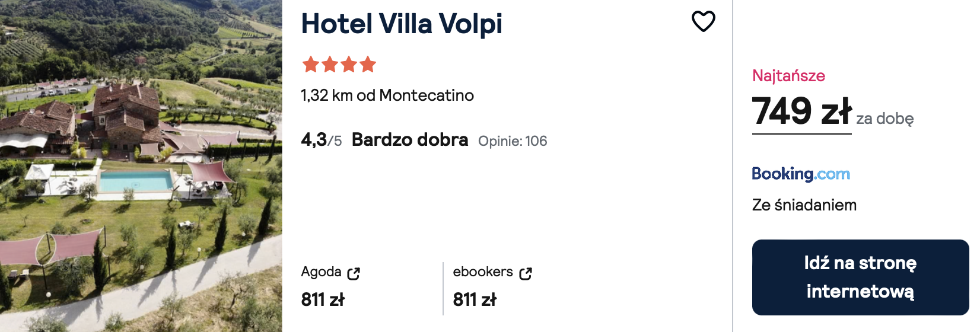Image resolution: width=980 pixels, height=332 pixels.
Task: Open Opinie: 106 reviews
Action: coord(513,141)
